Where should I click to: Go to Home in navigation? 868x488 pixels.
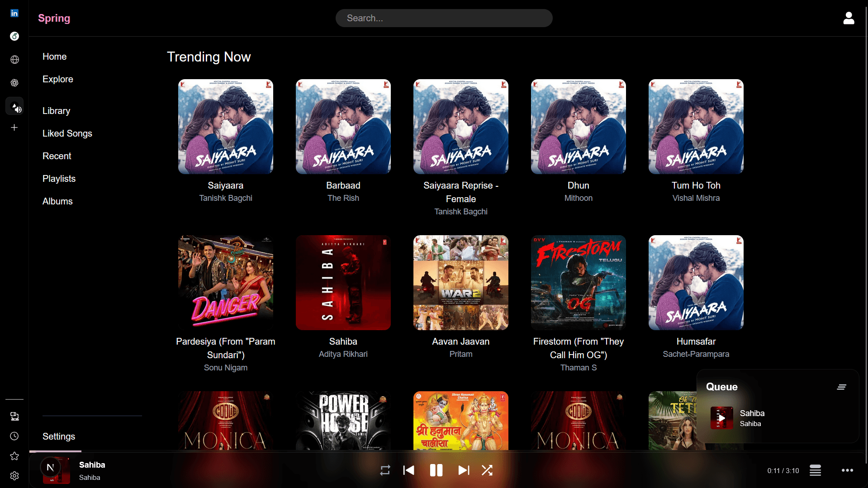pyautogui.click(x=55, y=57)
